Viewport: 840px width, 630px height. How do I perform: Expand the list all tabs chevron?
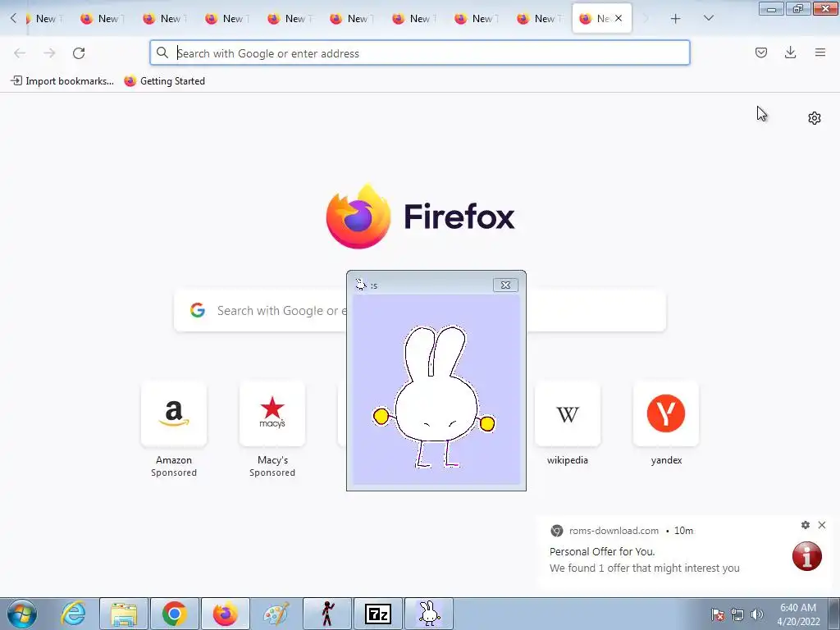tap(708, 18)
